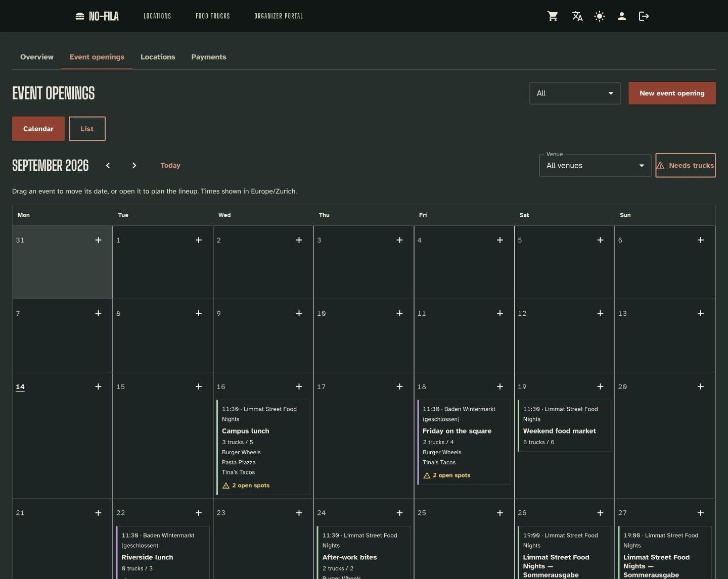Add event on September 20 plus icon
The image size is (728, 579).
(x=701, y=387)
